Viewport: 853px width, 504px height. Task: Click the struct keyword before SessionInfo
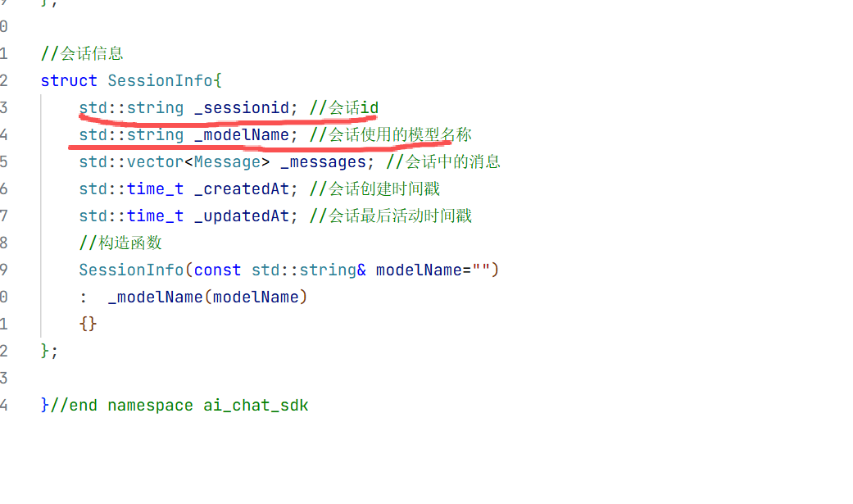69,80
